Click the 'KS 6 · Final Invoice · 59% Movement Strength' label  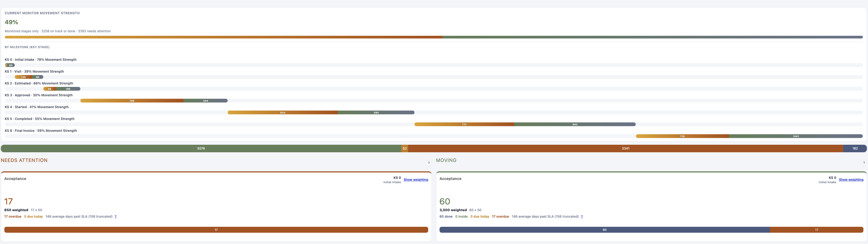coord(41,131)
